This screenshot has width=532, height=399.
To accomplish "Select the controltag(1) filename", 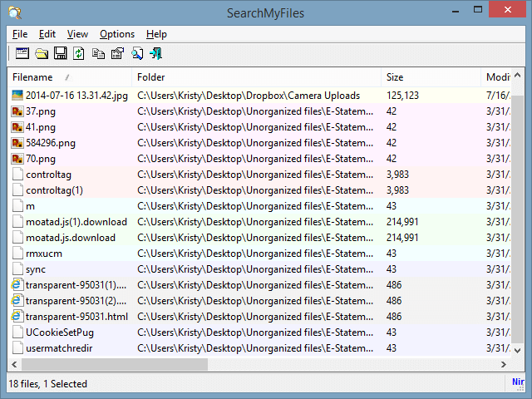I will click(54, 190).
